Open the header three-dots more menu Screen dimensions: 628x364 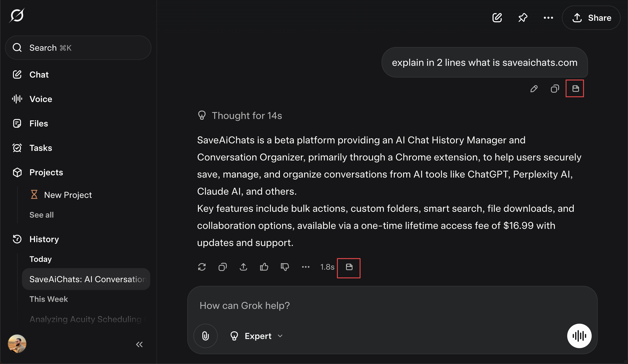click(548, 18)
